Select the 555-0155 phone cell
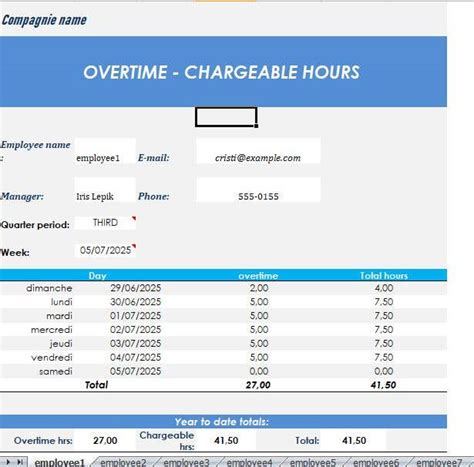 tap(258, 190)
